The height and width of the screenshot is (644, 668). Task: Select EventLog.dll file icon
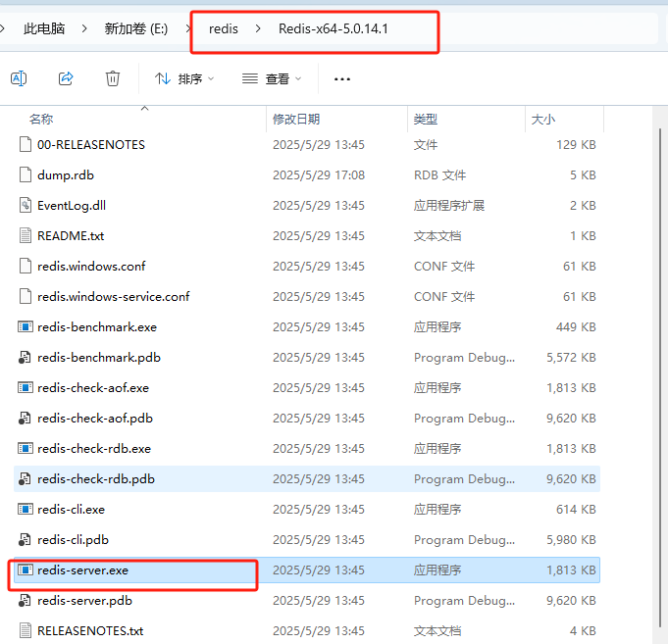point(26,205)
